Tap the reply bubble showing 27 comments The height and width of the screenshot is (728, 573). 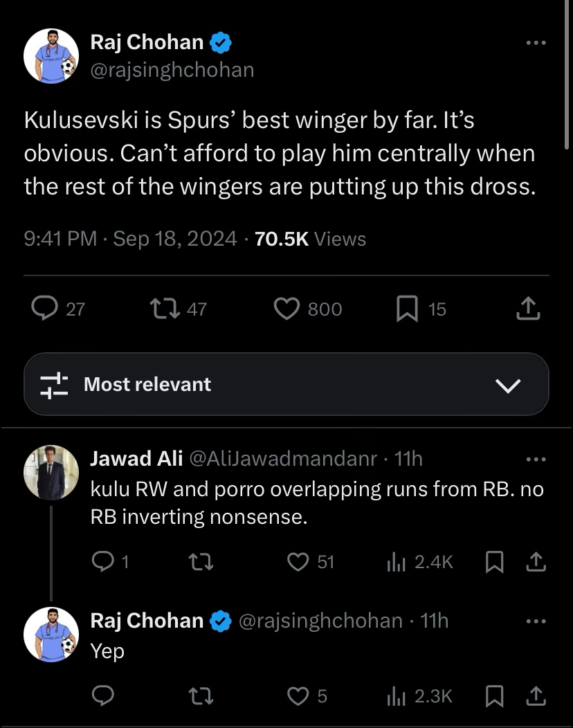[46, 309]
